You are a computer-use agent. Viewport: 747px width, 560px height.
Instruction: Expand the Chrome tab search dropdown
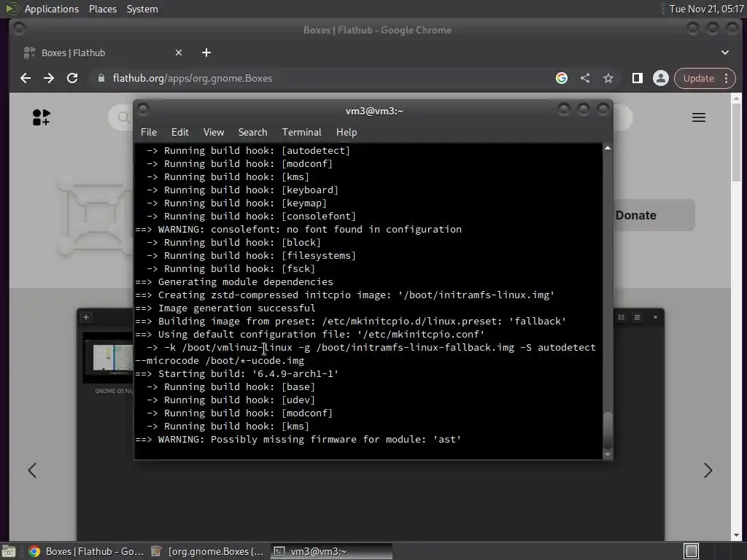pos(725,52)
